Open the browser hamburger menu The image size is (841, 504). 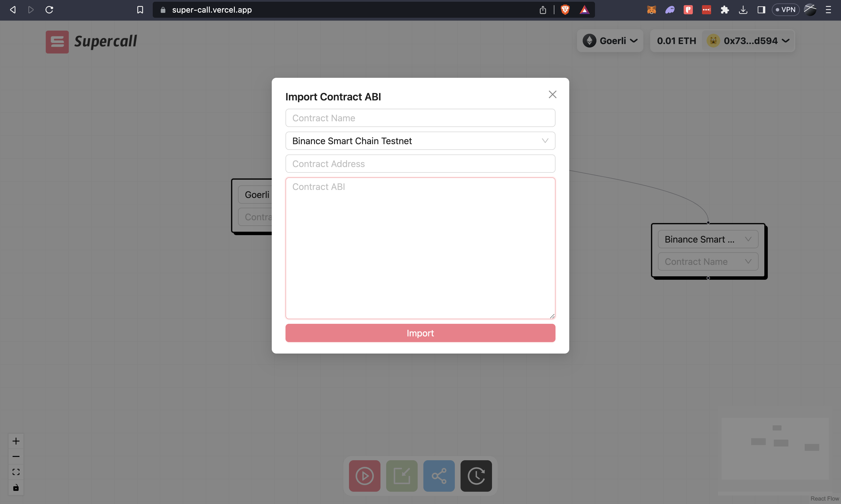pos(828,10)
